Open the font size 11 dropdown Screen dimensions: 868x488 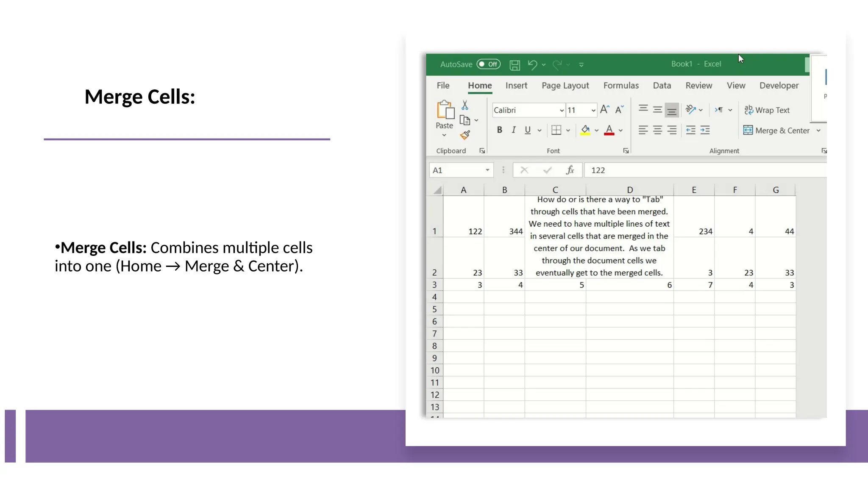(593, 110)
